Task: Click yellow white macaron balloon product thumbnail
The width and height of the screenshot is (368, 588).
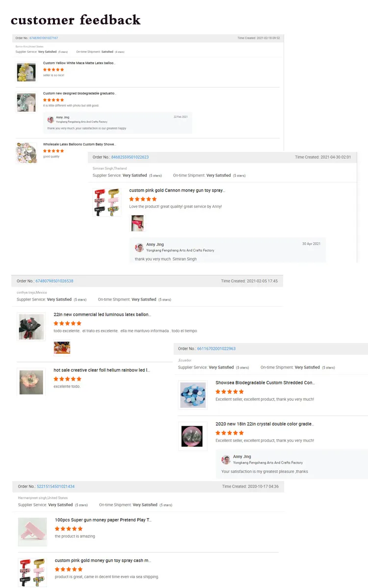Action: [26, 72]
